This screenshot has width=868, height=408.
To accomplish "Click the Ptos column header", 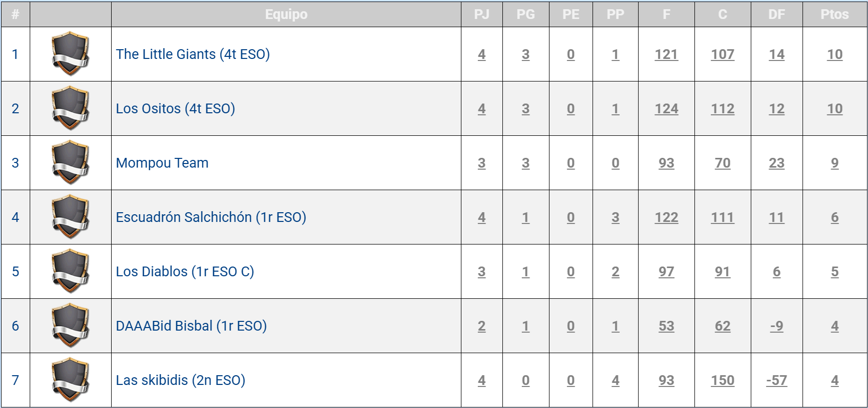I will coord(834,14).
